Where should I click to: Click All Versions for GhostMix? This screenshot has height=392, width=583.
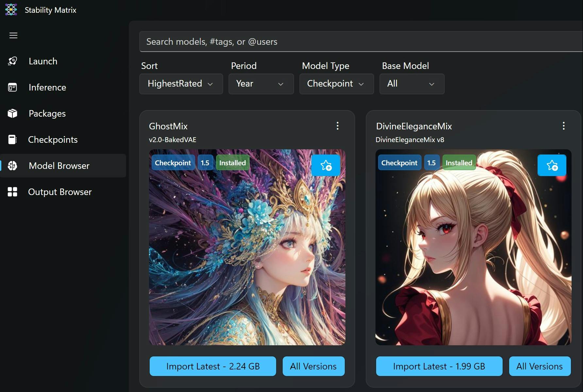coord(313,366)
